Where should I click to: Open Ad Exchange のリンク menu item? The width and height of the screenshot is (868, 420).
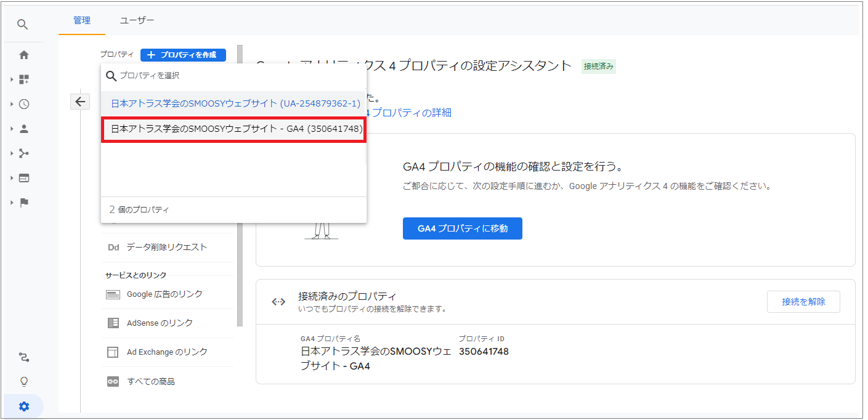166,352
